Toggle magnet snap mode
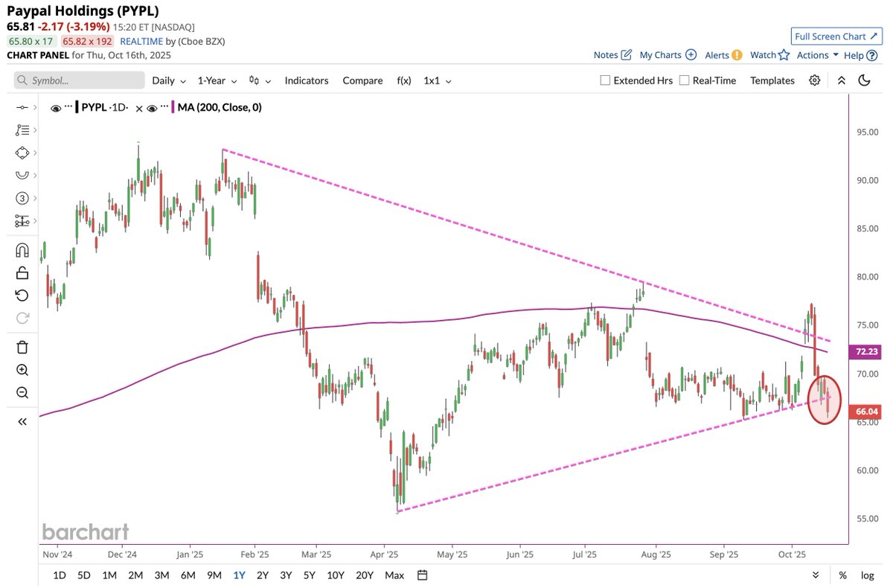 tap(22, 250)
